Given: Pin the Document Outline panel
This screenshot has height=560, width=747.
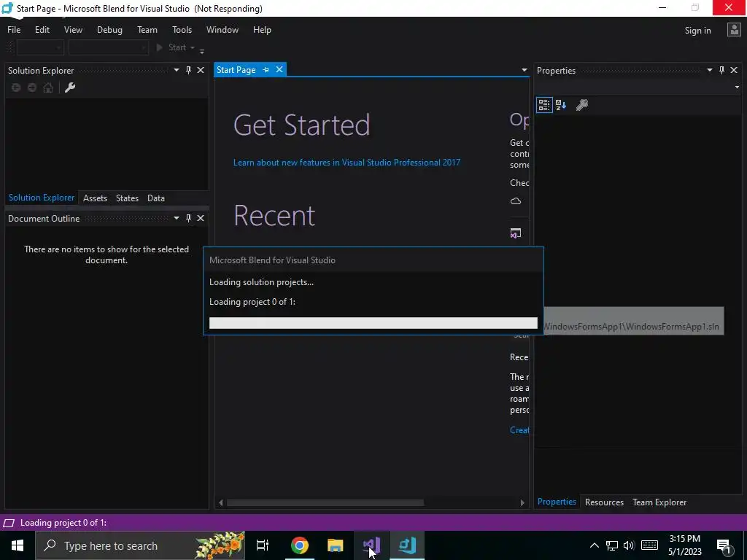Looking at the screenshot, I should click(189, 218).
